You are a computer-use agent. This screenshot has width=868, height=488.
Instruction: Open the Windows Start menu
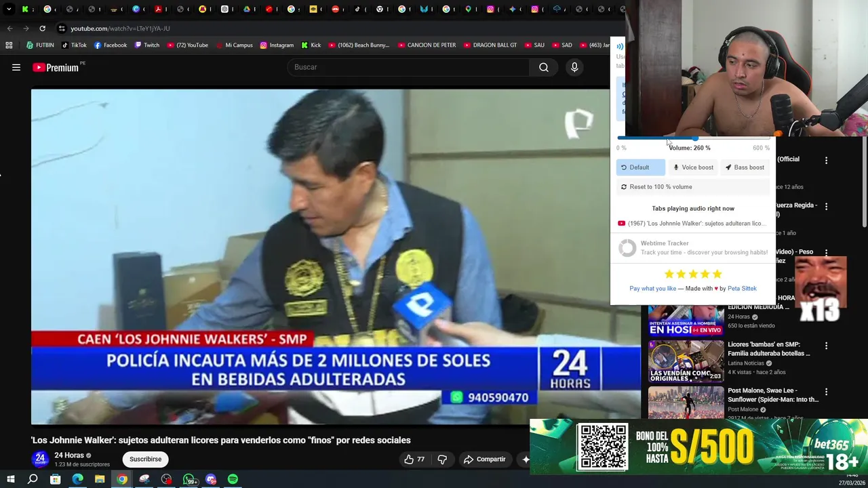pyautogui.click(x=10, y=479)
